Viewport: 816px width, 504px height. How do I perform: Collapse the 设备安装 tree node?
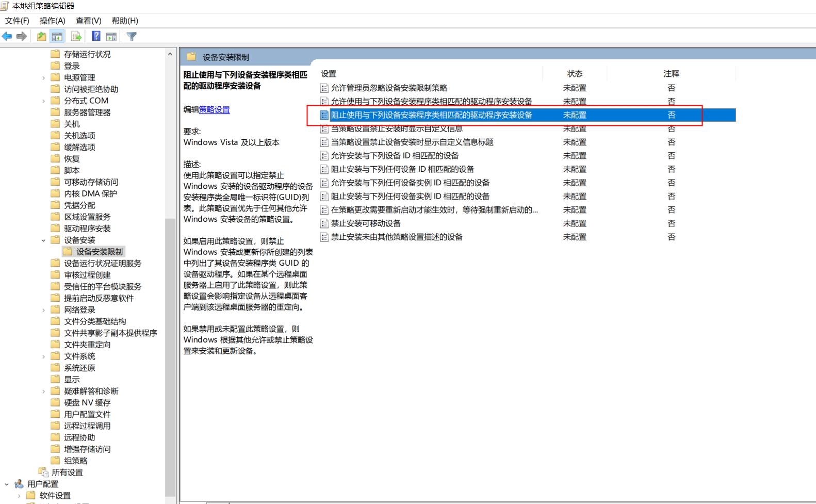(43, 240)
